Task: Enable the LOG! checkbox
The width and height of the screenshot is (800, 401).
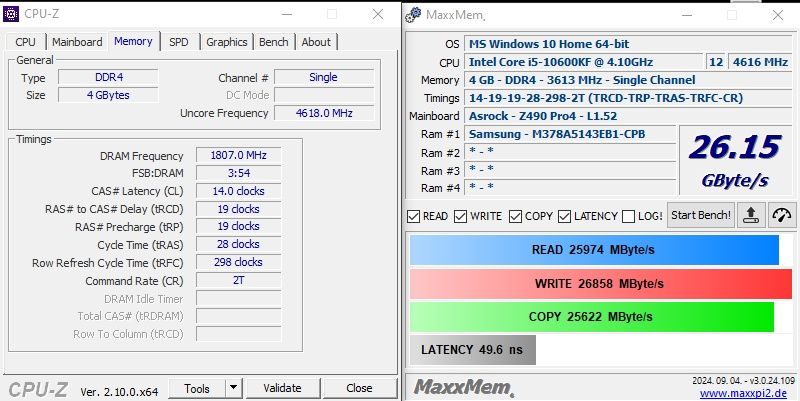Action: (629, 216)
